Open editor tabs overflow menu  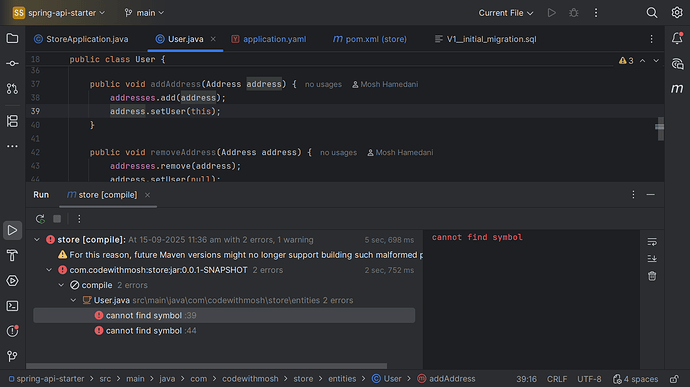click(651, 39)
